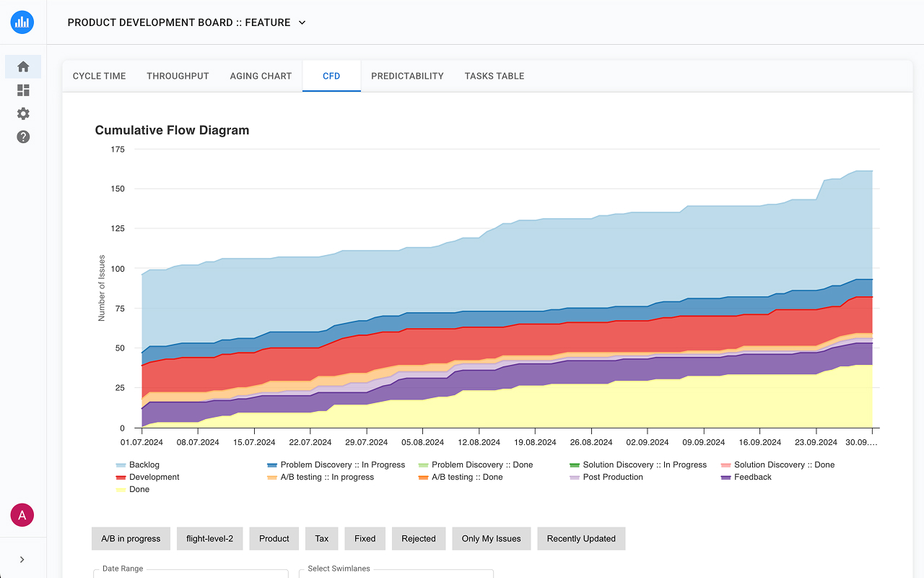Apply the 'flight-level-2' quick filter
Image resolution: width=924 pixels, height=578 pixels.
(x=210, y=538)
